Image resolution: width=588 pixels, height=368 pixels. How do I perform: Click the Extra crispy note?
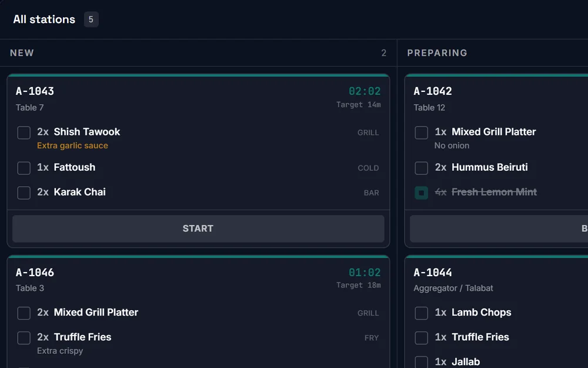pos(60,351)
